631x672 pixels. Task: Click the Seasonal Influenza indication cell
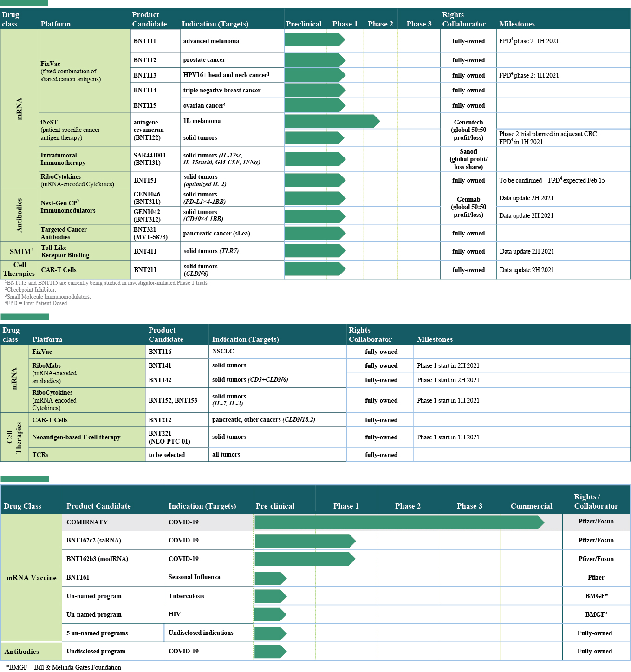[x=195, y=577]
